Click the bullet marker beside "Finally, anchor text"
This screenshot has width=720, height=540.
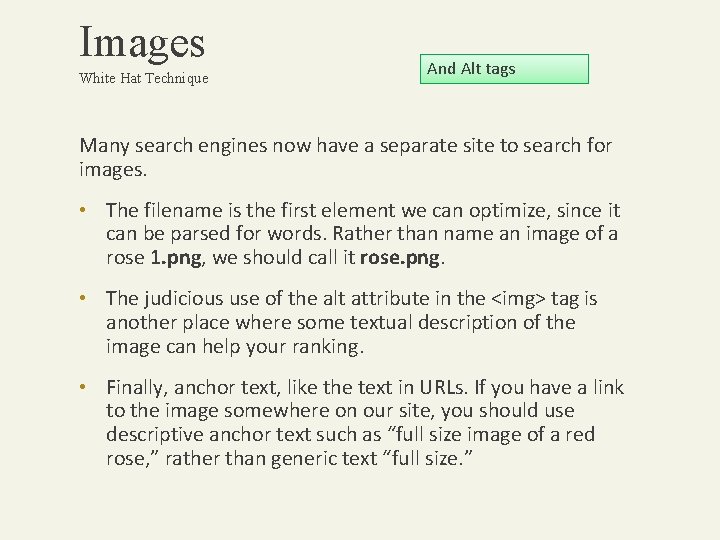[x=83, y=387]
